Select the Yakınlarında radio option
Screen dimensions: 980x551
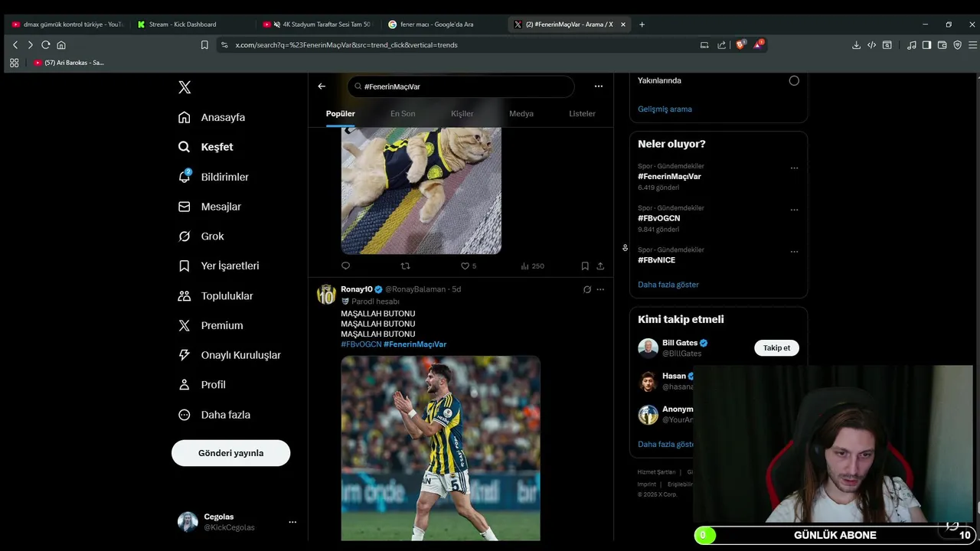pyautogui.click(x=794, y=80)
